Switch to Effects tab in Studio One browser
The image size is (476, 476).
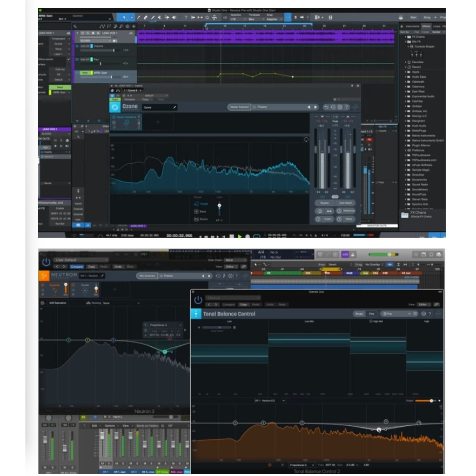click(426, 26)
